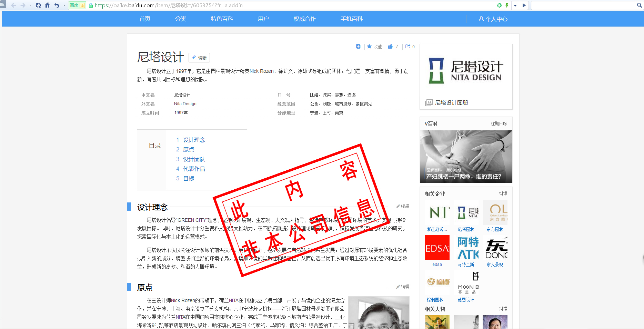The image size is (644, 329).
Task: Click the share arrow icon
Action: tap(408, 46)
